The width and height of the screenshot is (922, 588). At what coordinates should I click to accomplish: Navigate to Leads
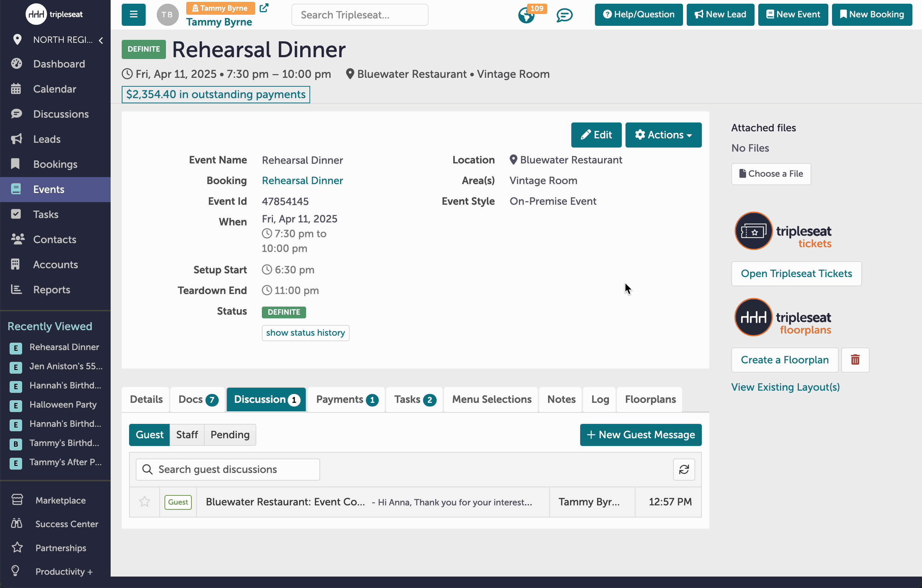tap(55, 139)
